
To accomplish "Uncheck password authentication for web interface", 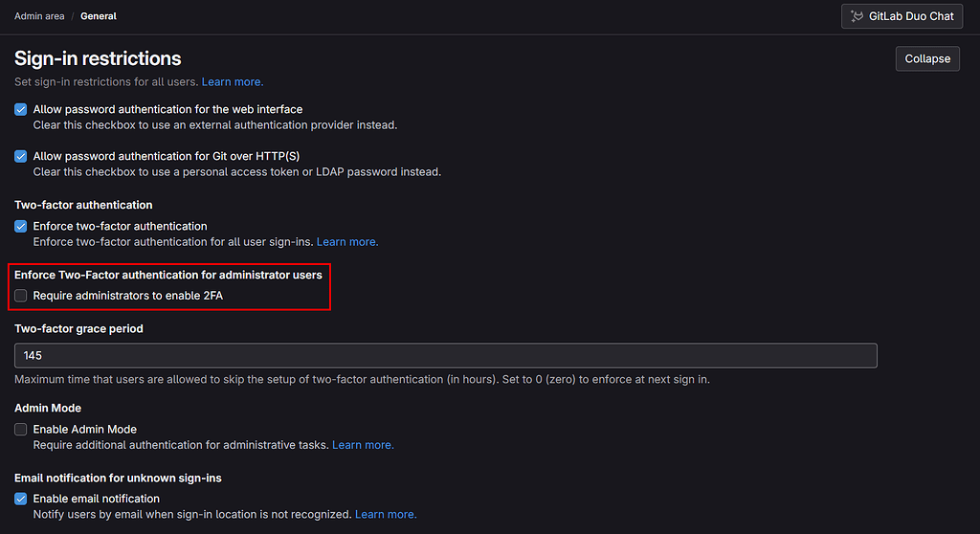I will (21, 109).
